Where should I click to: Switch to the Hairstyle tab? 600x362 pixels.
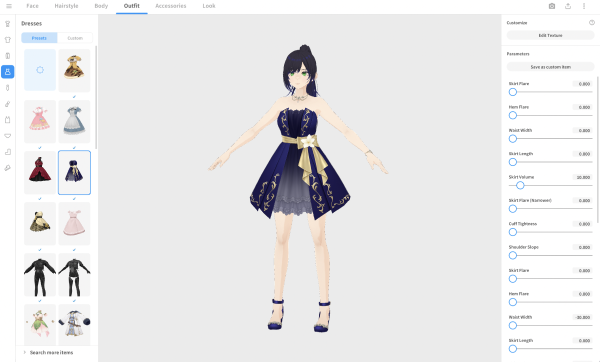click(x=66, y=6)
